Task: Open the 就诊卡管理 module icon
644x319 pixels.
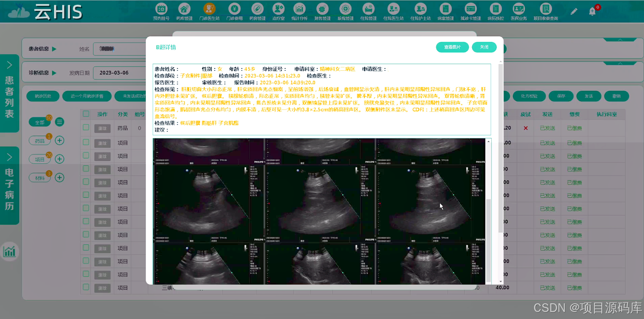Action: point(471,9)
